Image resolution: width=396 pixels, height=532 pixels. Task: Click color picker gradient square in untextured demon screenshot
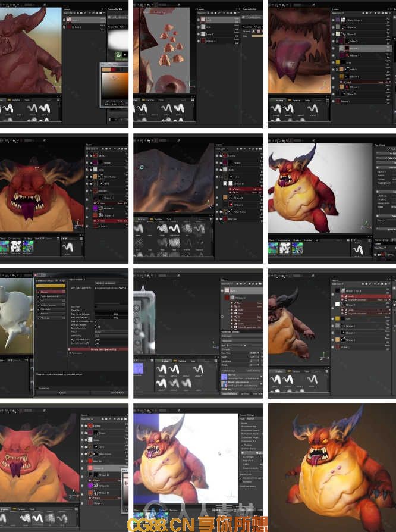pos(114,86)
